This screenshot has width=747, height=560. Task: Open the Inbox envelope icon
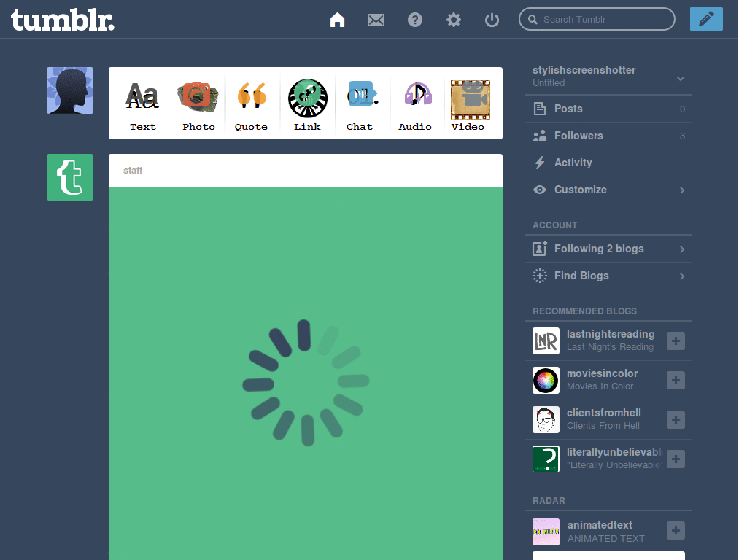tap(376, 20)
